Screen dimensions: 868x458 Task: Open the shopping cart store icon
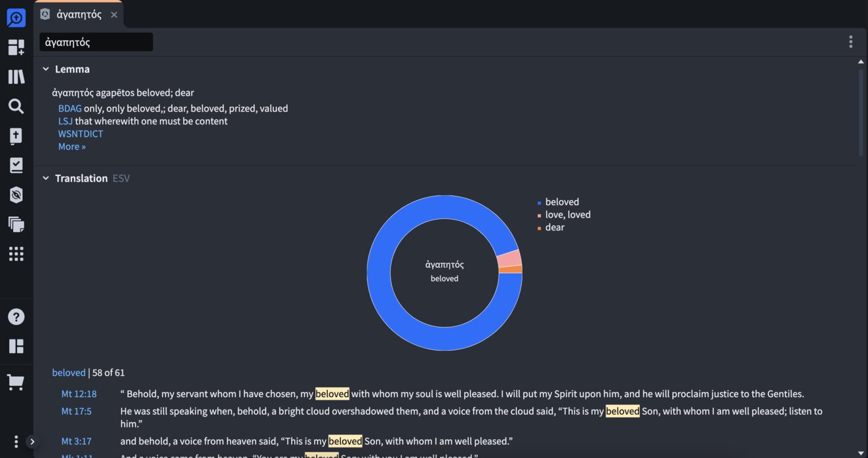tap(16, 382)
